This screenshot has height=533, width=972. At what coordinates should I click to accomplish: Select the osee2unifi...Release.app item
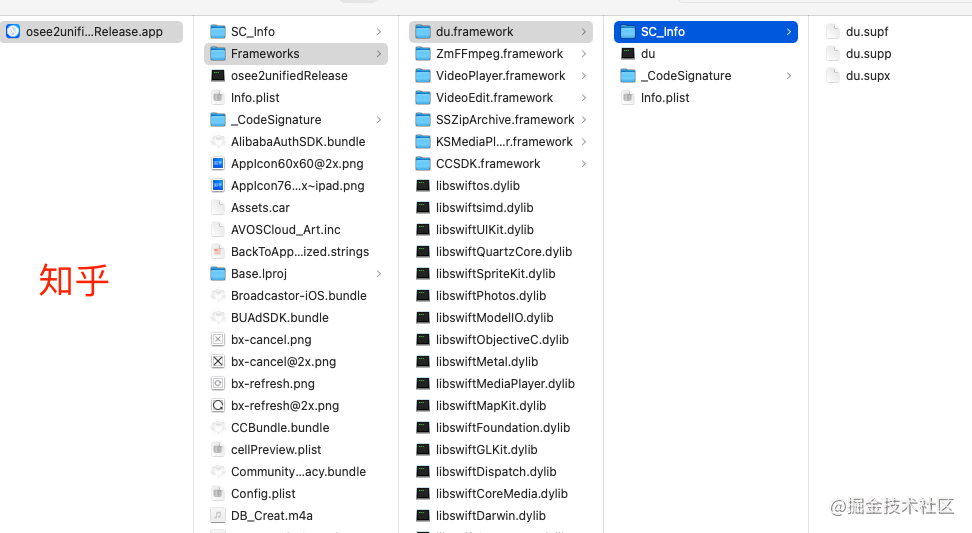click(92, 32)
